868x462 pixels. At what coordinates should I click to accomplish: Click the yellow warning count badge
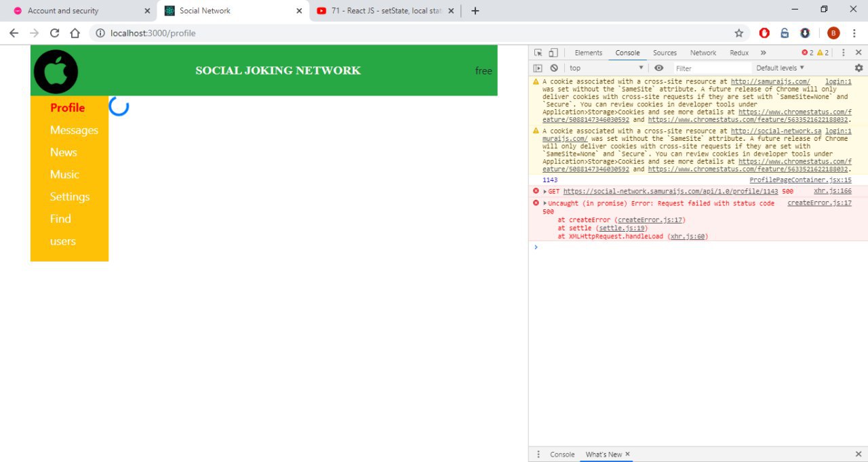823,53
